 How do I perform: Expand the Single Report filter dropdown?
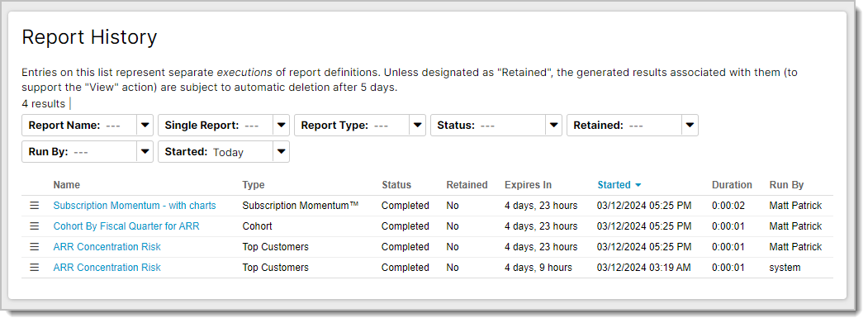click(x=282, y=126)
